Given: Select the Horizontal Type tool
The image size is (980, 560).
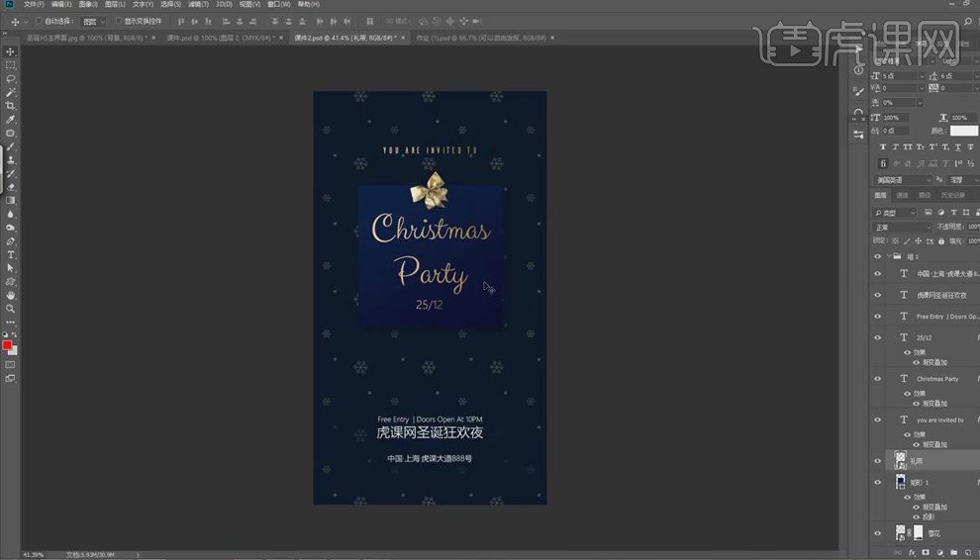Looking at the screenshot, I should pos(11,254).
